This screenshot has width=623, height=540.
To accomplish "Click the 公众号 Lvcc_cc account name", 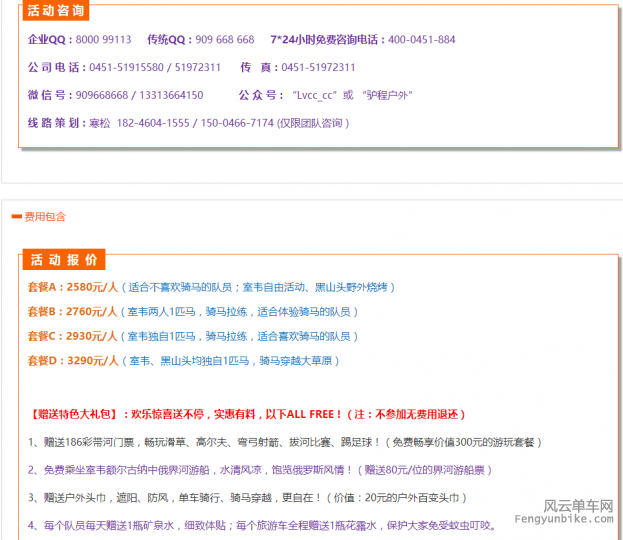I will click(x=313, y=95).
